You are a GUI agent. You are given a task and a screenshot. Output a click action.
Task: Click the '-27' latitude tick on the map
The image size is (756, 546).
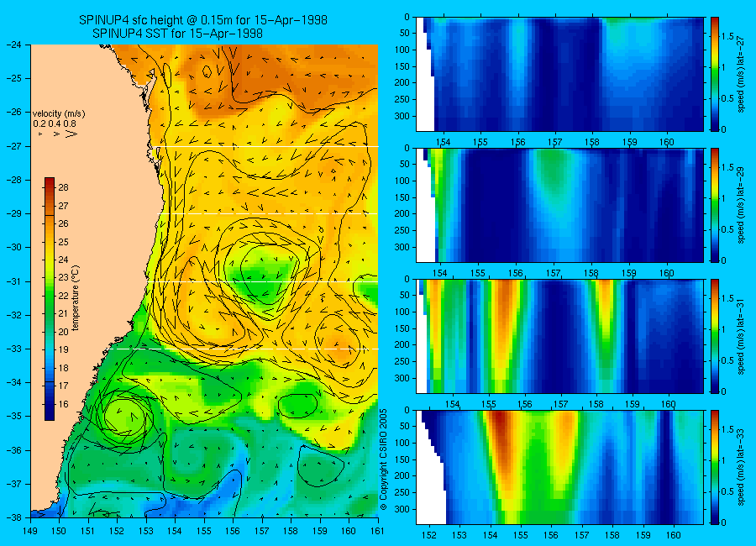pyautogui.click(x=13, y=146)
